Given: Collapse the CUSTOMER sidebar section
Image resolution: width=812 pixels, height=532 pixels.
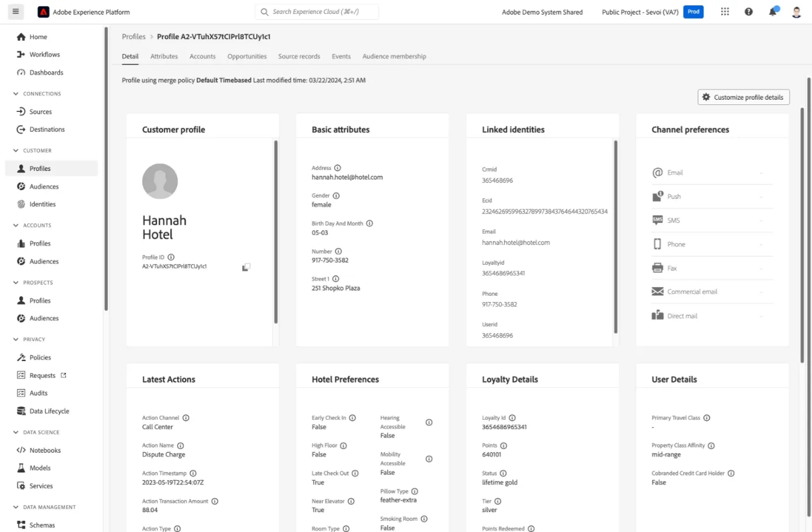Looking at the screenshot, I should tap(16, 150).
